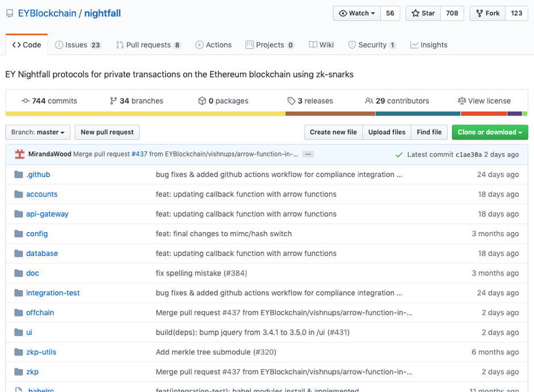
Task: Open the Watch dropdown menu
Action: pyautogui.click(x=357, y=13)
